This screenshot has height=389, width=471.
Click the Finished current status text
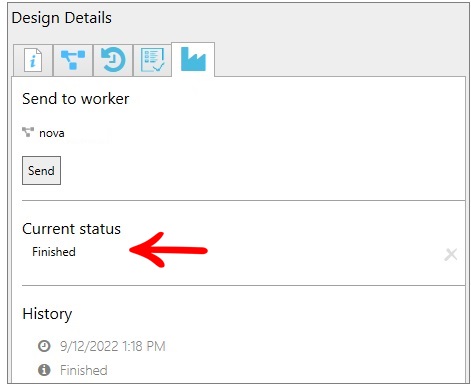(54, 252)
